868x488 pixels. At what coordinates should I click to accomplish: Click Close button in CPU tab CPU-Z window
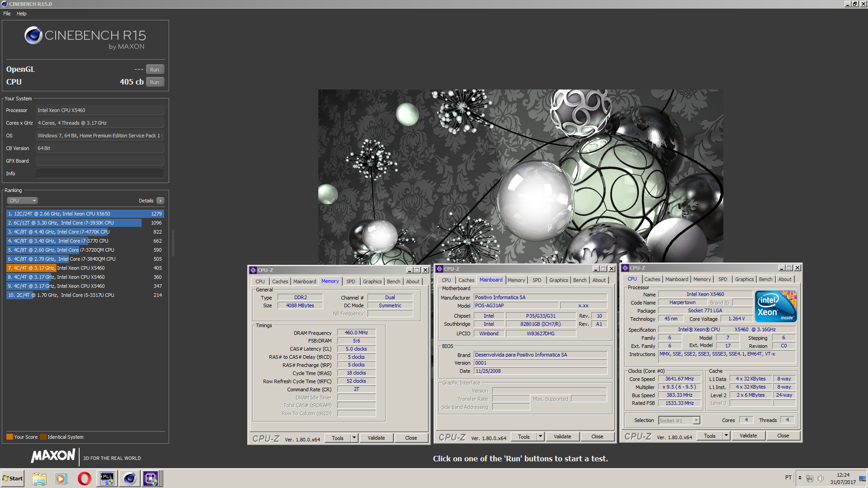[783, 436]
